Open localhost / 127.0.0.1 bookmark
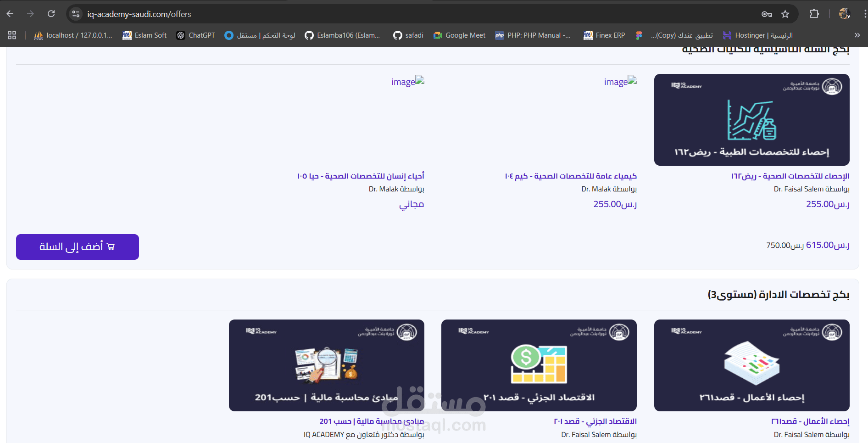The width and height of the screenshot is (868, 443). click(73, 35)
